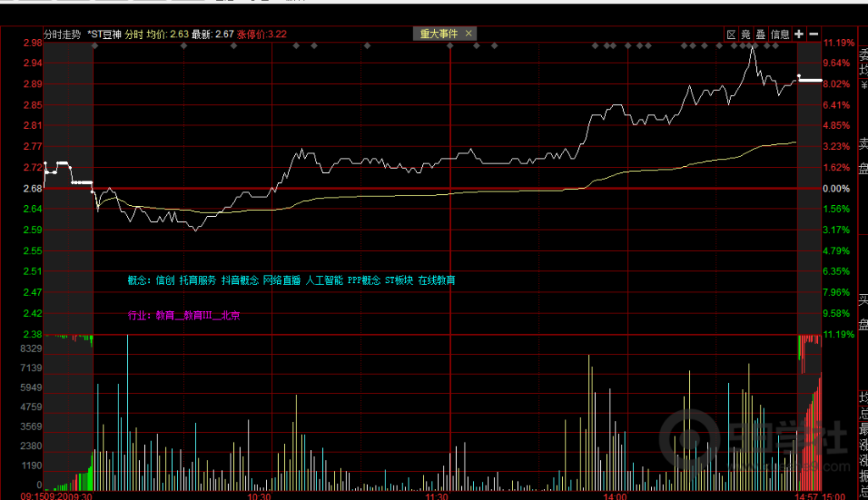Zoom out with the minus icon
The image size is (868, 500).
pos(814,34)
